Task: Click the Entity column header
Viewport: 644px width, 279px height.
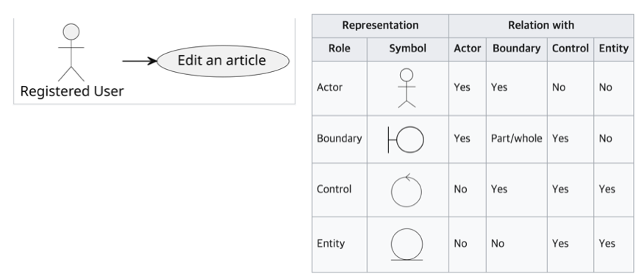Action: (x=614, y=49)
